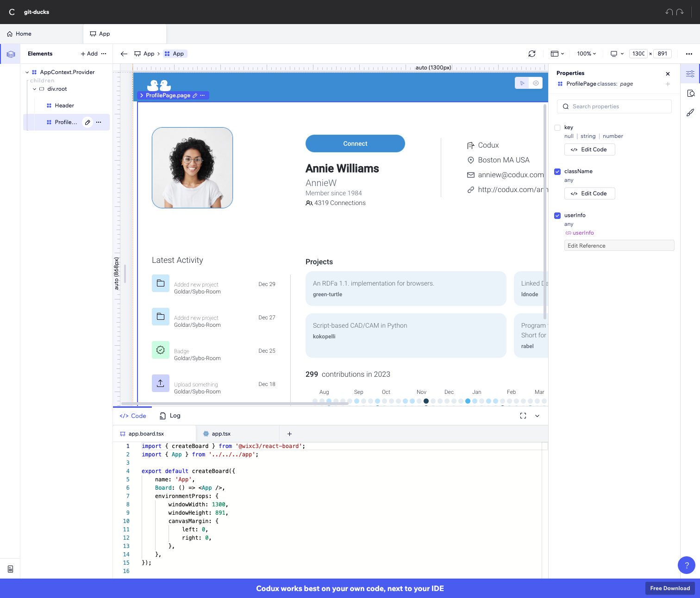This screenshot has height=598, width=700.
Task: Select Header in elements tree
Action: [64, 106]
